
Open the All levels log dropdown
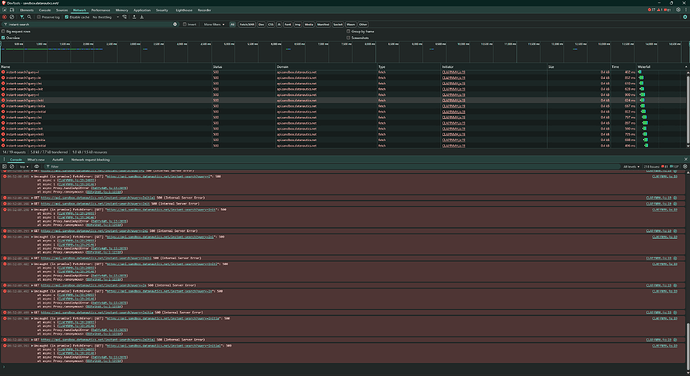631,166
